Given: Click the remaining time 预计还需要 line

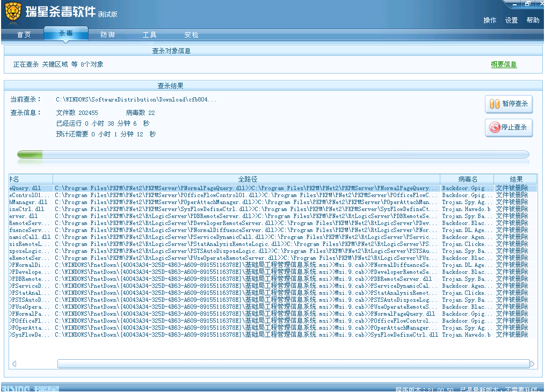Looking at the screenshot, I should click(106, 134).
